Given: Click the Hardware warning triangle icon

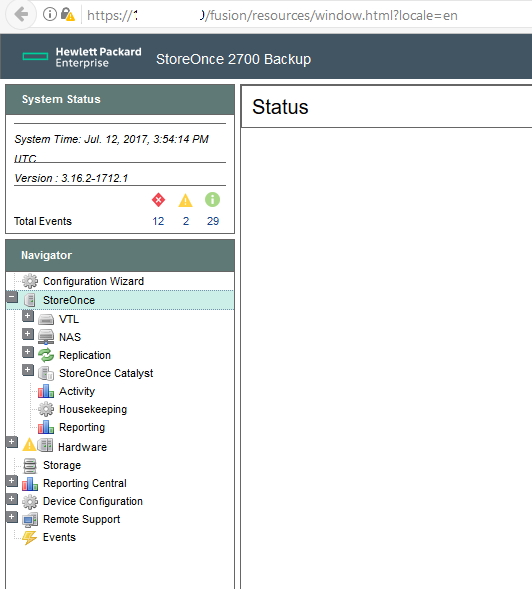Looking at the screenshot, I should coord(29,445).
